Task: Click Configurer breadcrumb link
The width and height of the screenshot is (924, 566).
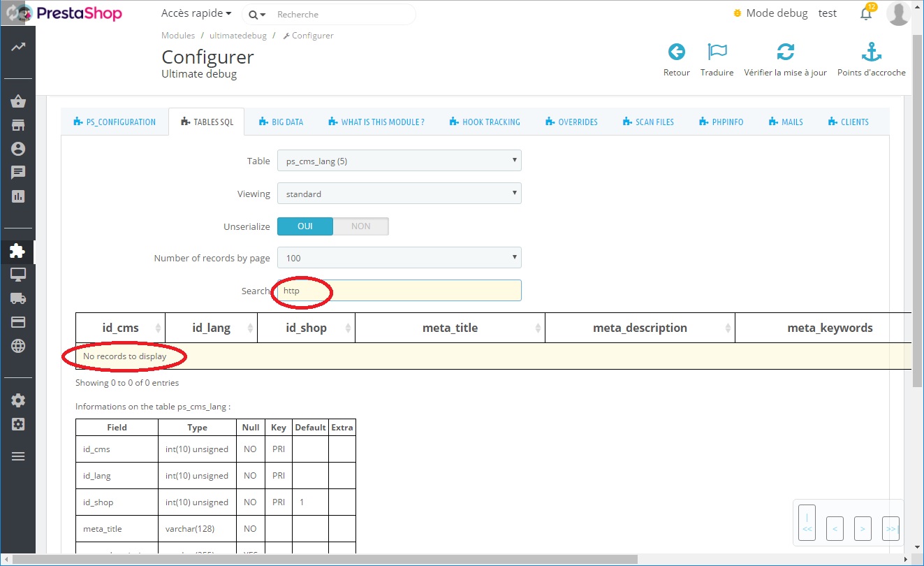Action: (x=308, y=35)
